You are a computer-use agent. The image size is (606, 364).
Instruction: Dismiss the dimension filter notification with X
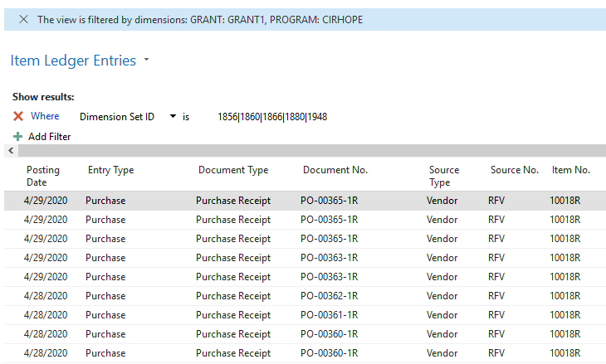tap(23, 19)
